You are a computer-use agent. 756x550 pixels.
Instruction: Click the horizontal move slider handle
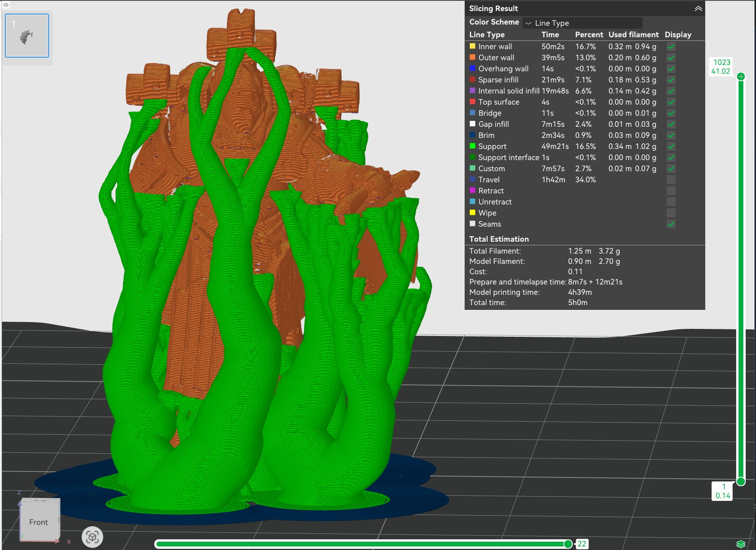[x=568, y=544]
